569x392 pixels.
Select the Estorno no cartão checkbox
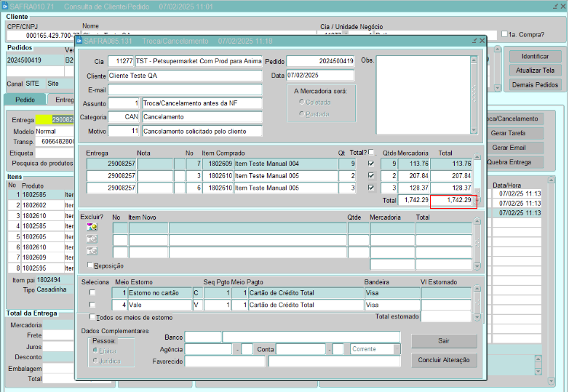pyautogui.click(x=92, y=293)
